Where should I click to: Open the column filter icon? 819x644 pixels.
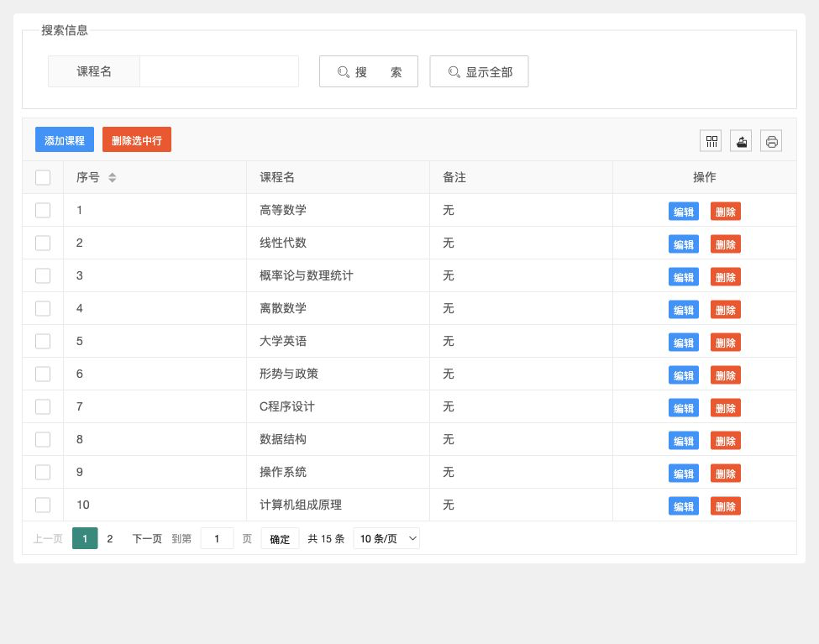pyautogui.click(x=711, y=141)
